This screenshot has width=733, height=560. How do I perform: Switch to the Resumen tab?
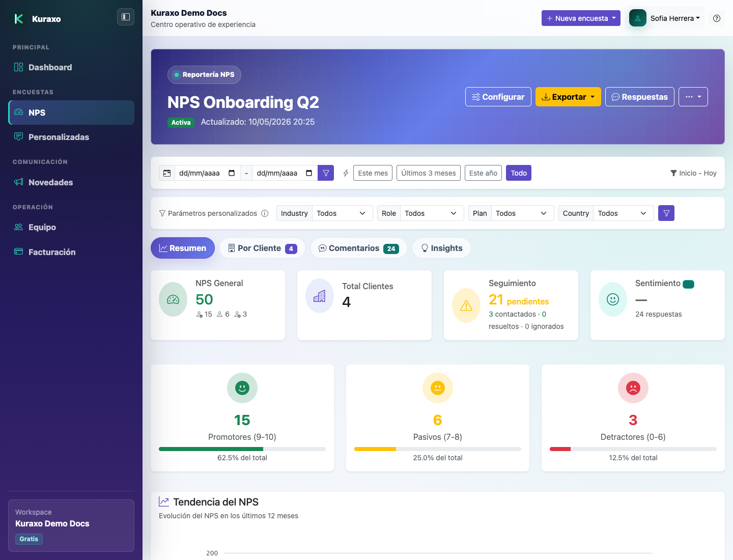pyautogui.click(x=183, y=248)
